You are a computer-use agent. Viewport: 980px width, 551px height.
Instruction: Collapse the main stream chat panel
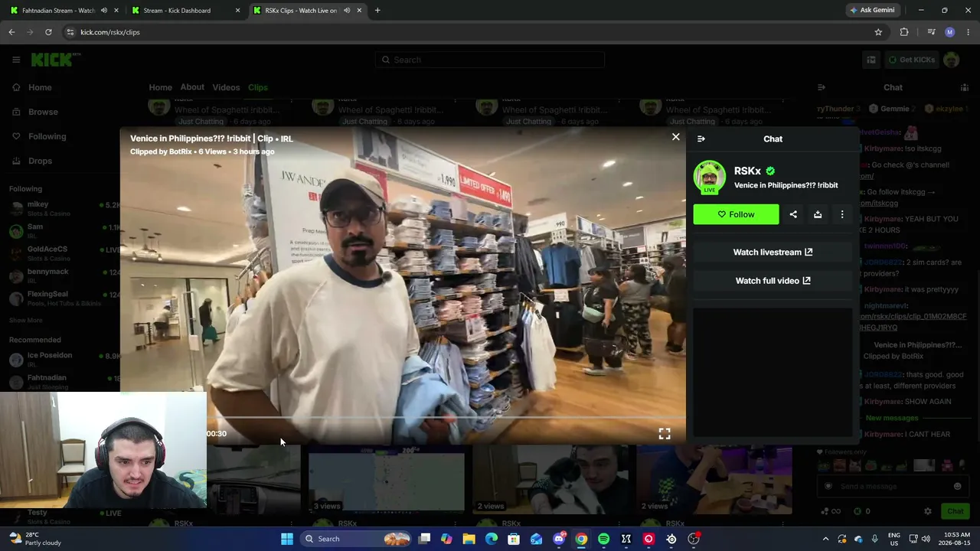822,87
